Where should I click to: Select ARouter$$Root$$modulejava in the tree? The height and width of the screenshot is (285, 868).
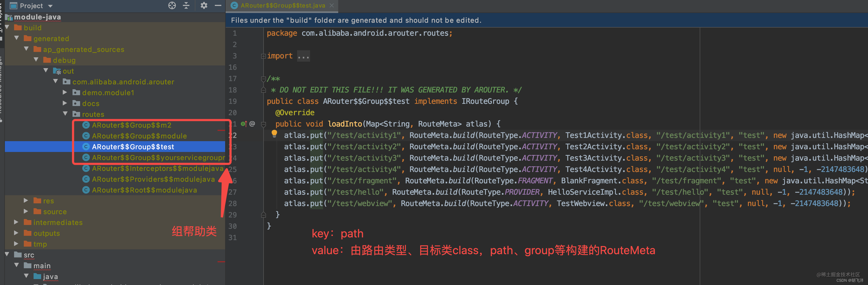pos(145,190)
